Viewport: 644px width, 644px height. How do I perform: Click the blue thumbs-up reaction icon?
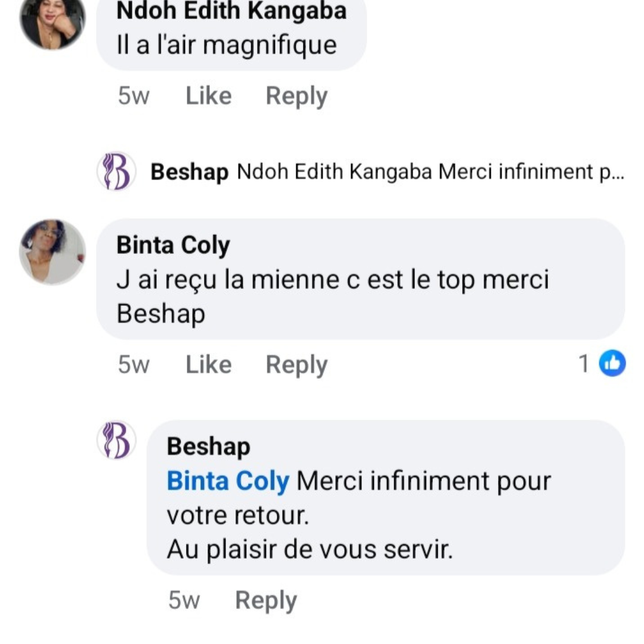tap(612, 364)
